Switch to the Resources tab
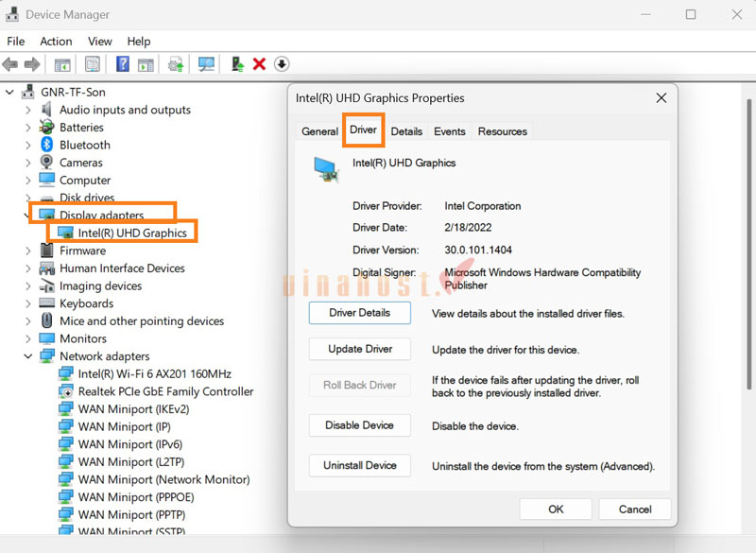 click(503, 131)
